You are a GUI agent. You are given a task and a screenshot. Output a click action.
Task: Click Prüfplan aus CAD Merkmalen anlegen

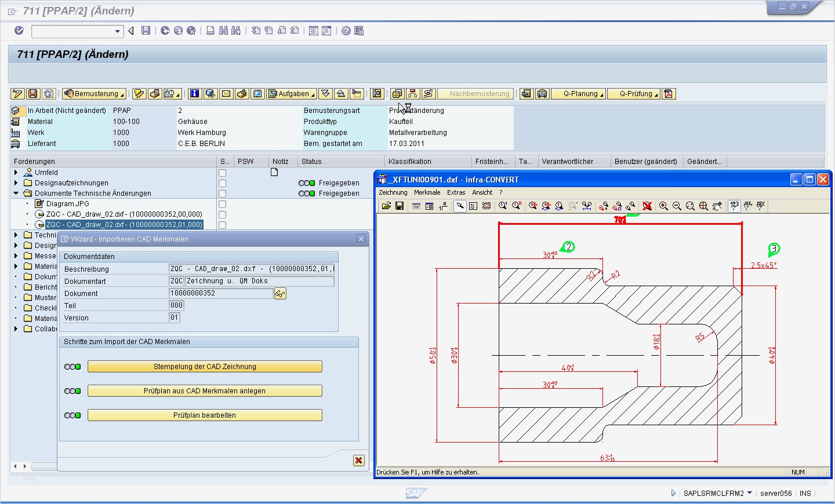pyautogui.click(x=205, y=391)
